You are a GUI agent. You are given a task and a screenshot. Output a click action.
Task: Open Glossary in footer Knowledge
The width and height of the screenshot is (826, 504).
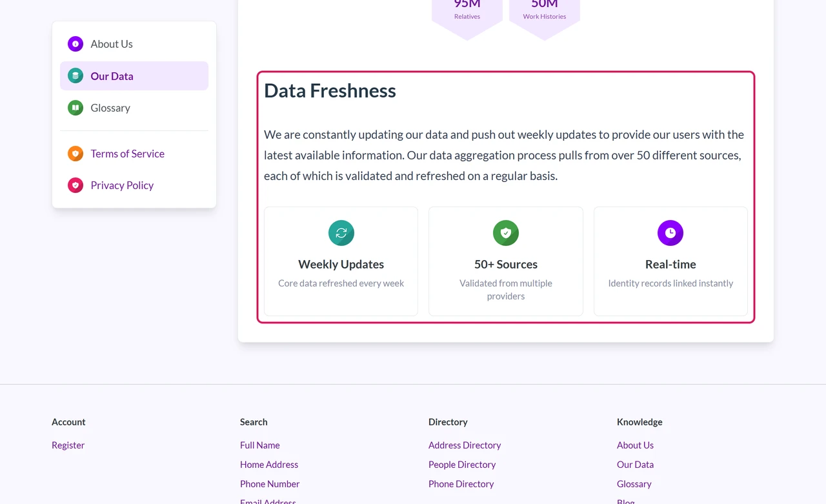tap(634, 484)
